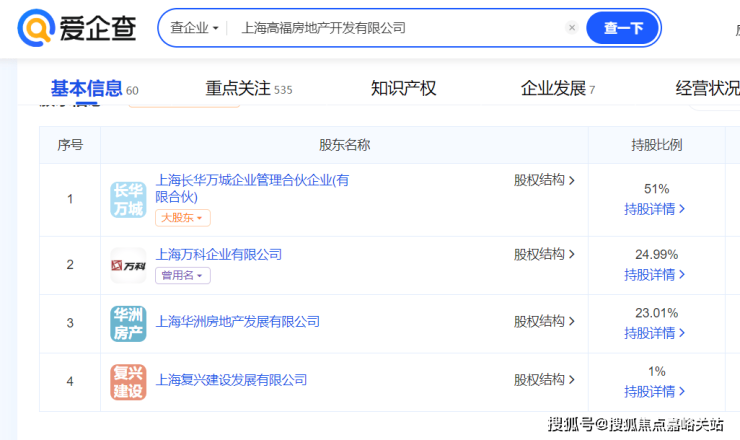Expand the 曾用名 tag dropdown
The width and height of the screenshot is (740, 440).
pos(183,275)
